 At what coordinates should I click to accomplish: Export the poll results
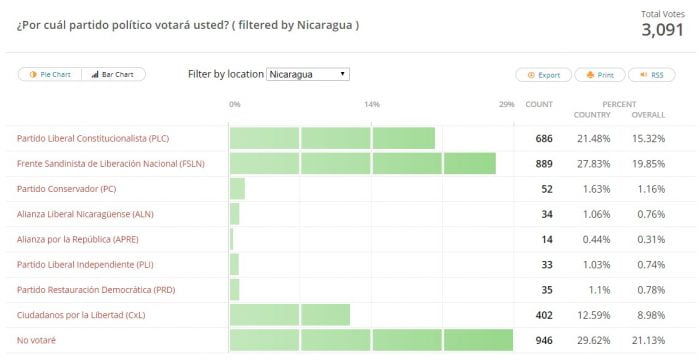tap(543, 75)
